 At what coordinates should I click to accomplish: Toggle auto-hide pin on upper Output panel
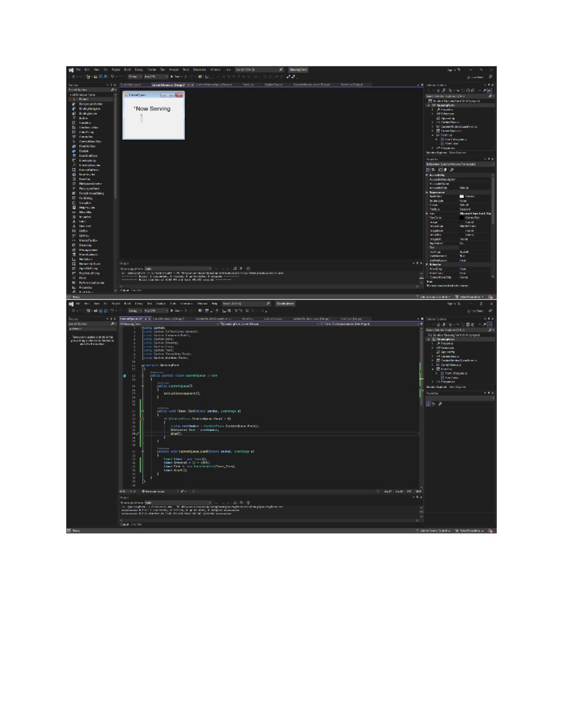tap(417, 263)
